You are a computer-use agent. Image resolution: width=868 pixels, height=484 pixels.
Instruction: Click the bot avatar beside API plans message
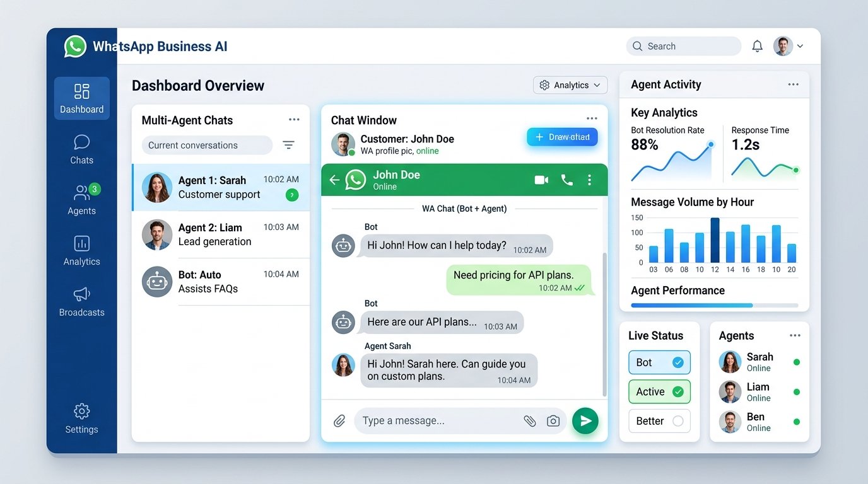coord(343,323)
